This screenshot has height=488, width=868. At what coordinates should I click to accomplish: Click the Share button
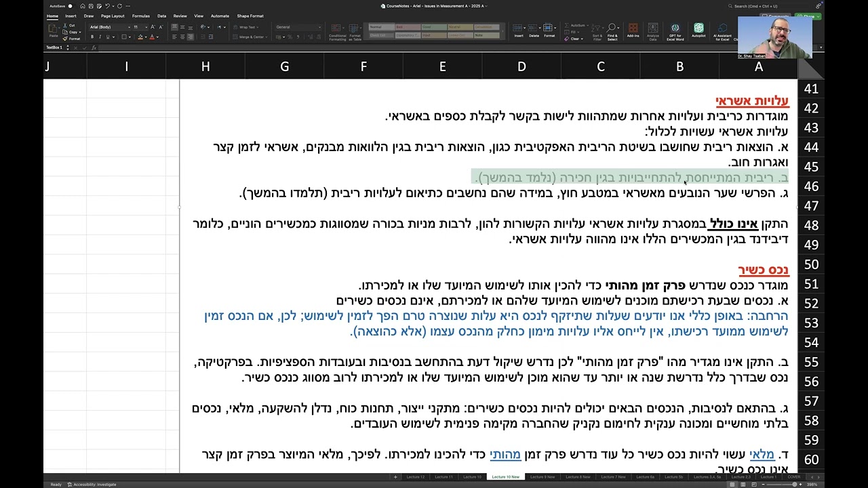[808, 16]
